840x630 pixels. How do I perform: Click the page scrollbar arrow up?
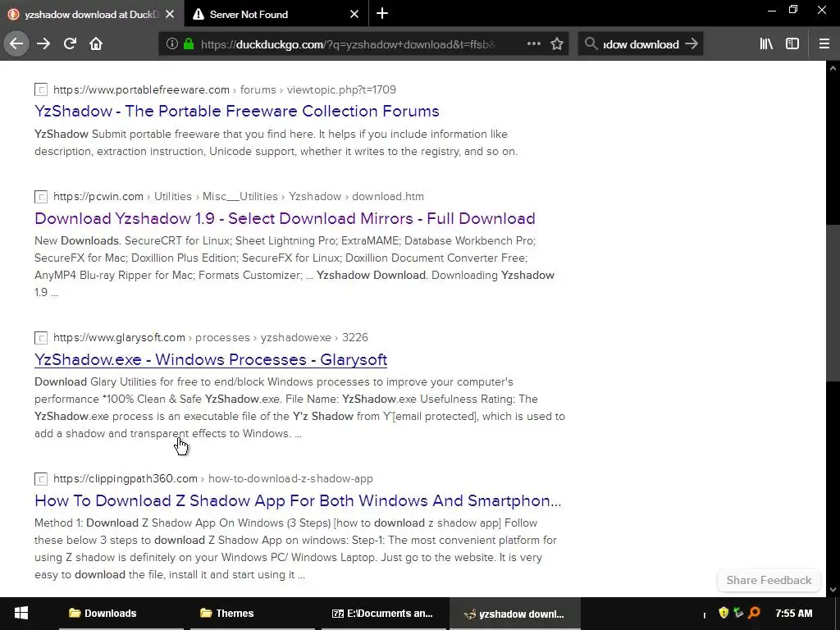click(x=833, y=67)
